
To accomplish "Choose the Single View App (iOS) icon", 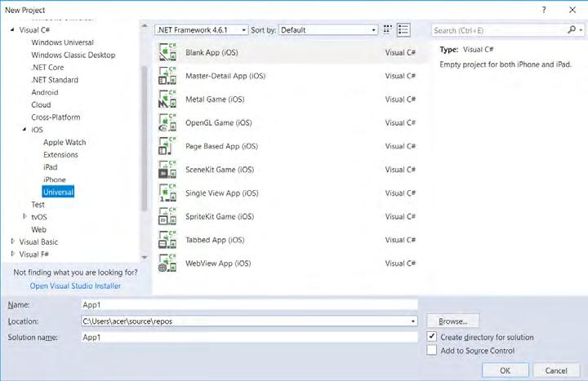I will [x=167, y=193].
